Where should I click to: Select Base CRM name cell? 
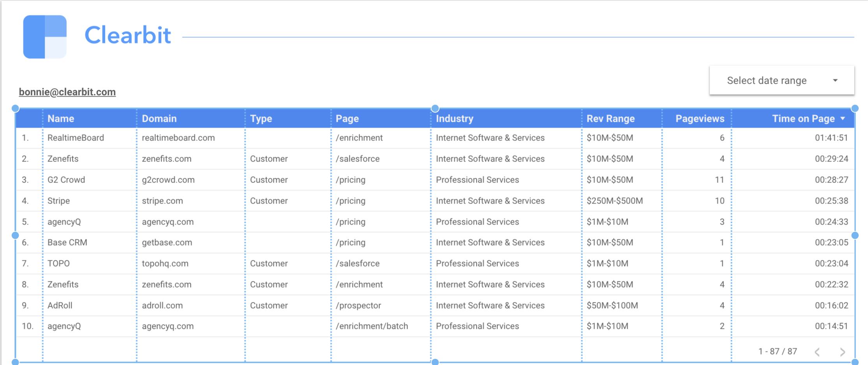67,242
